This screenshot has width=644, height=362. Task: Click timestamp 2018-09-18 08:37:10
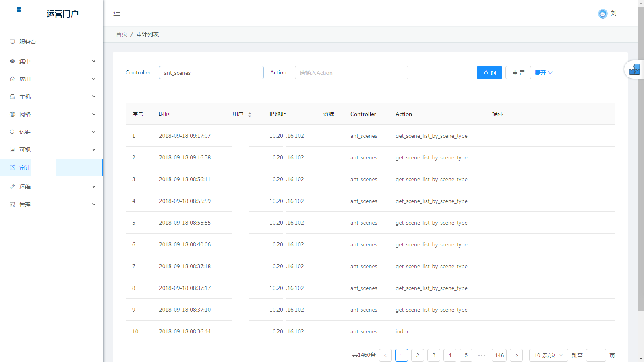(x=185, y=310)
